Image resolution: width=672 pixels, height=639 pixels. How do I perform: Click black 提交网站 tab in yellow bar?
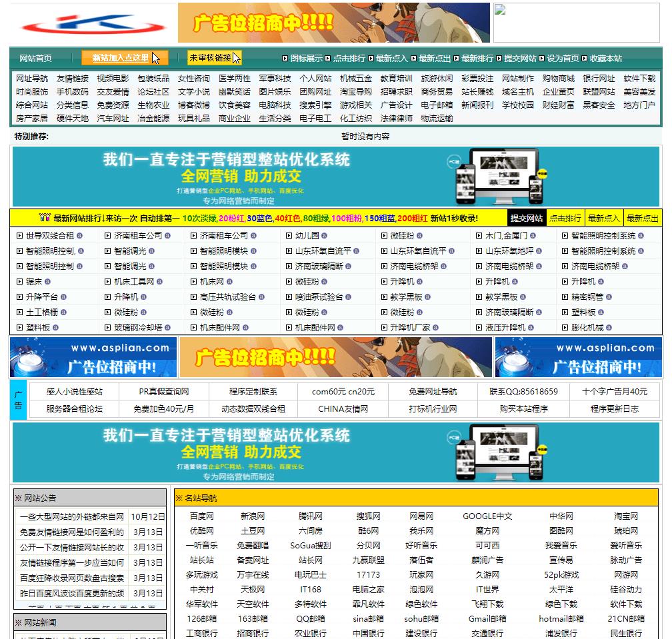526,218
